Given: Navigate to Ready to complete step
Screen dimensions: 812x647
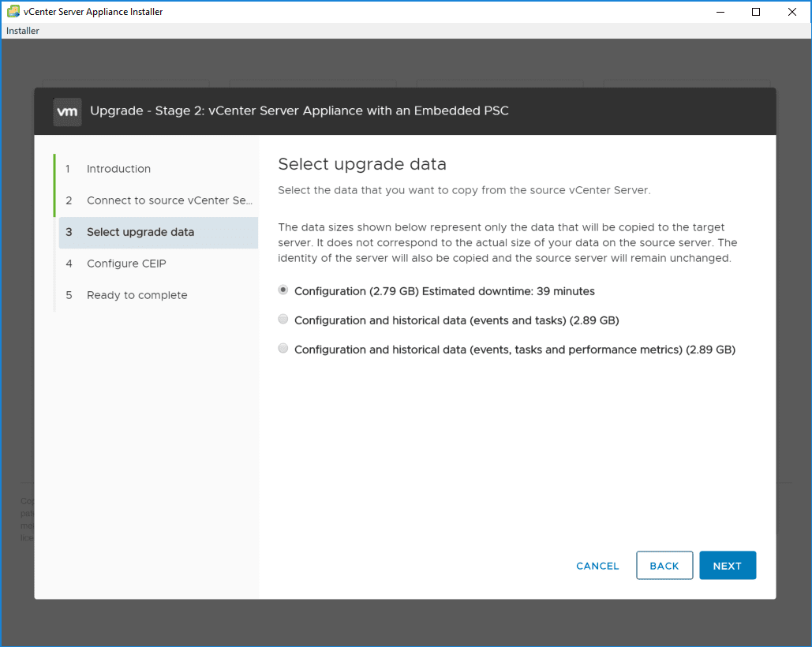Looking at the screenshot, I should pyautogui.click(x=137, y=295).
